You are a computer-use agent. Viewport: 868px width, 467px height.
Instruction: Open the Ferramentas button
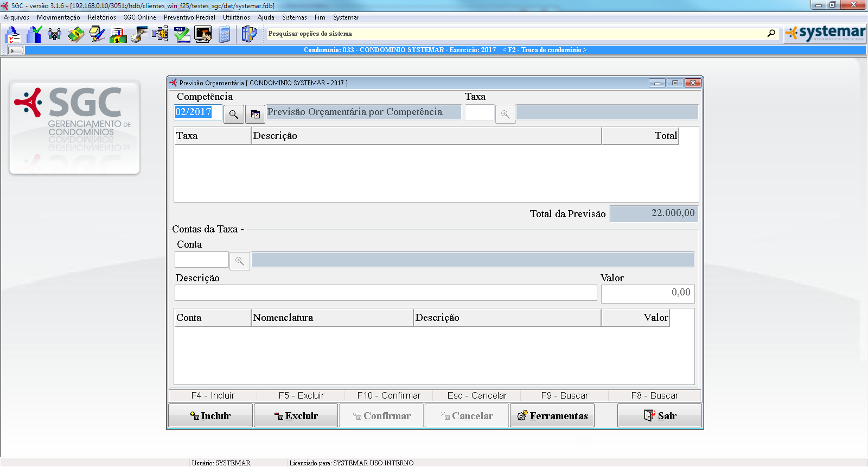[x=552, y=416]
